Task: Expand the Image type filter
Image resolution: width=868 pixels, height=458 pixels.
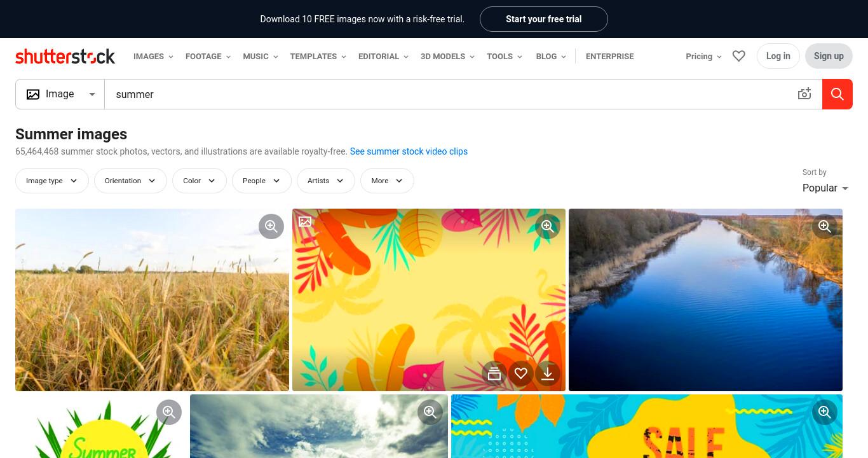Action: click(52, 181)
